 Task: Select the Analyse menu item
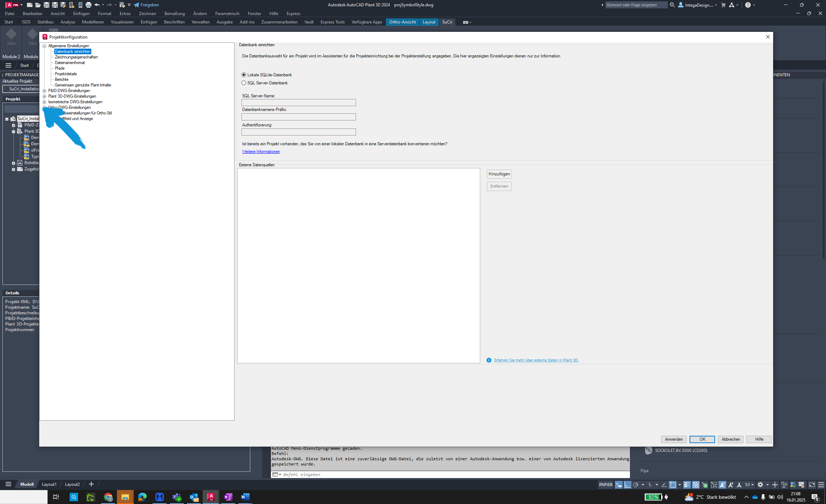pyautogui.click(x=66, y=22)
